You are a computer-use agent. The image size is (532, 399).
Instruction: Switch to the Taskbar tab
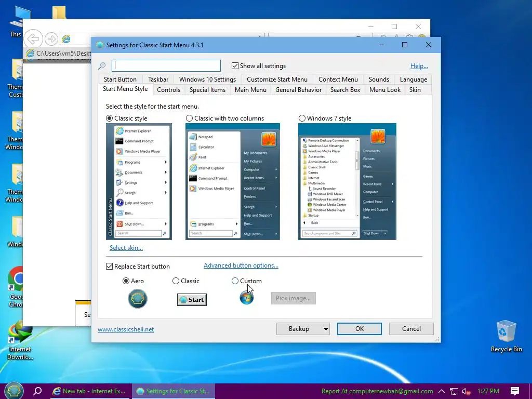click(158, 79)
